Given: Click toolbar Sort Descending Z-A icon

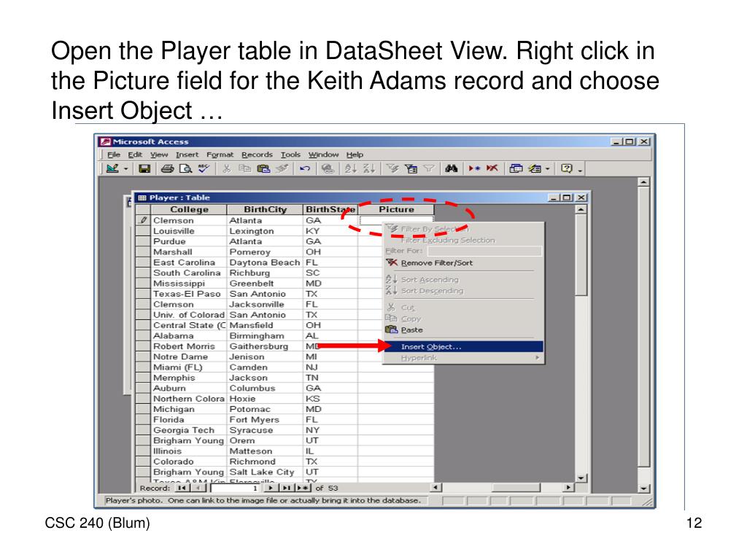Looking at the screenshot, I should (x=368, y=168).
